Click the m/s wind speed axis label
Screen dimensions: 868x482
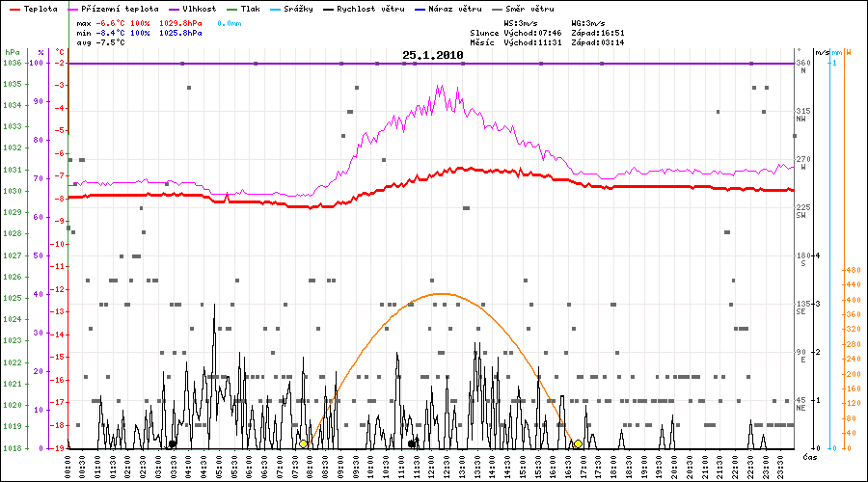[821, 52]
